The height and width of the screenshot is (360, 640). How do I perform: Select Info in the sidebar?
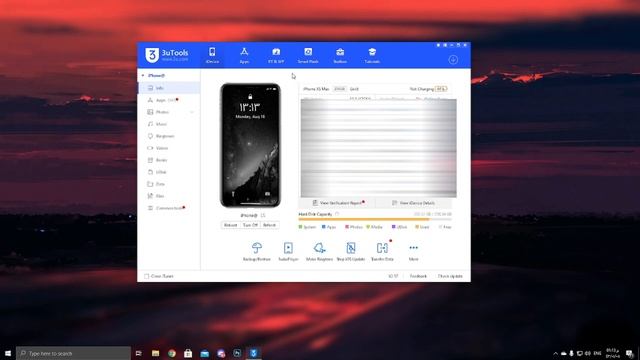point(169,88)
